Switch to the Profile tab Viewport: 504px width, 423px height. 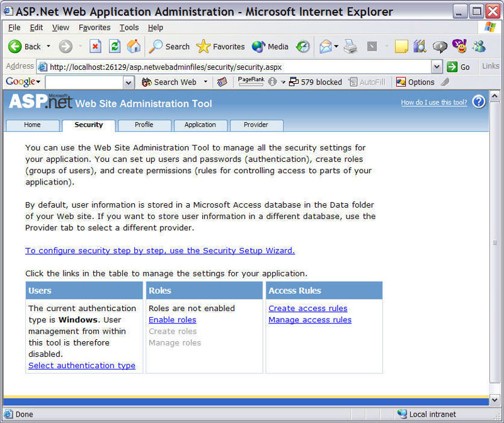click(144, 125)
